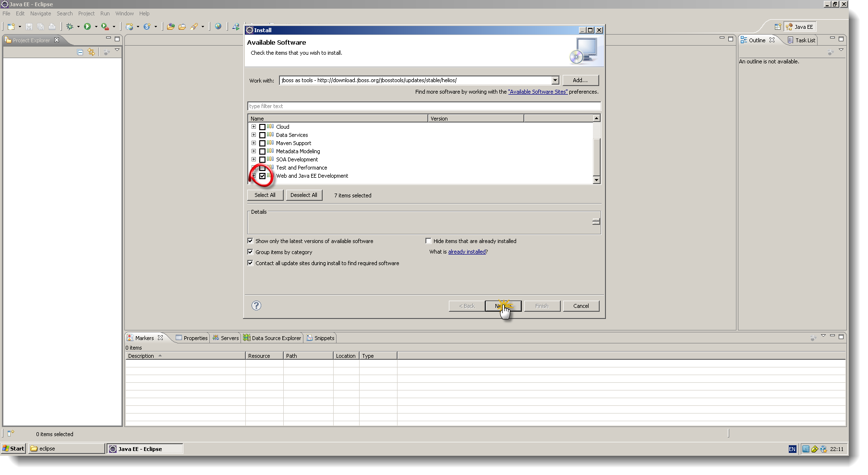Launch the Debug toolbar icon
868x475 pixels.
pyautogui.click(x=70, y=27)
